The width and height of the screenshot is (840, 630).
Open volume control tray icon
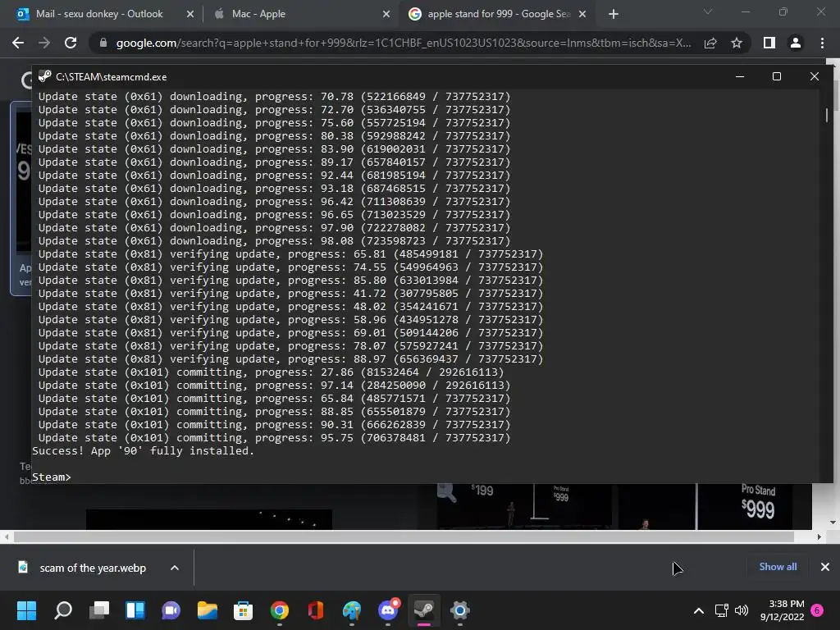(x=742, y=610)
